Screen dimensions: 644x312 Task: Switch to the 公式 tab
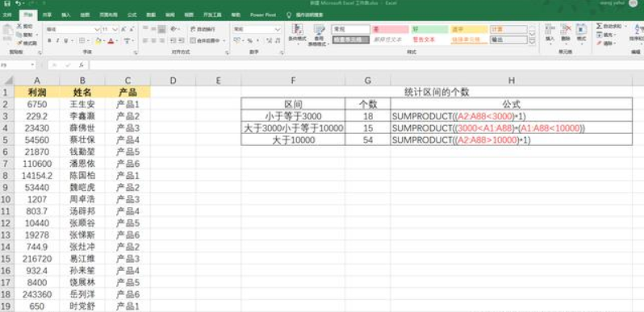coord(132,15)
